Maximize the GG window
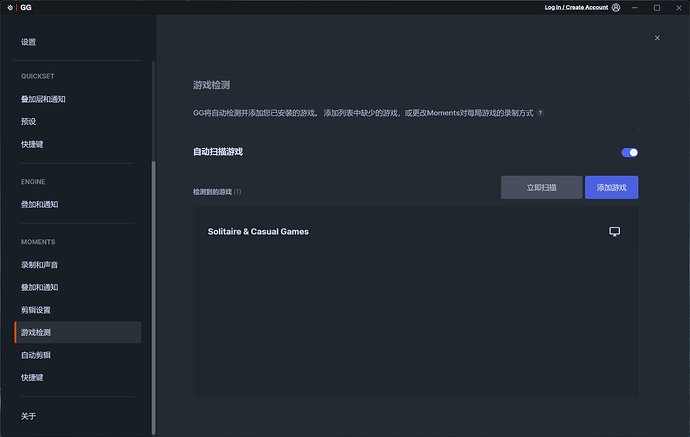This screenshot has height=437, width=690. click(657, 7)
